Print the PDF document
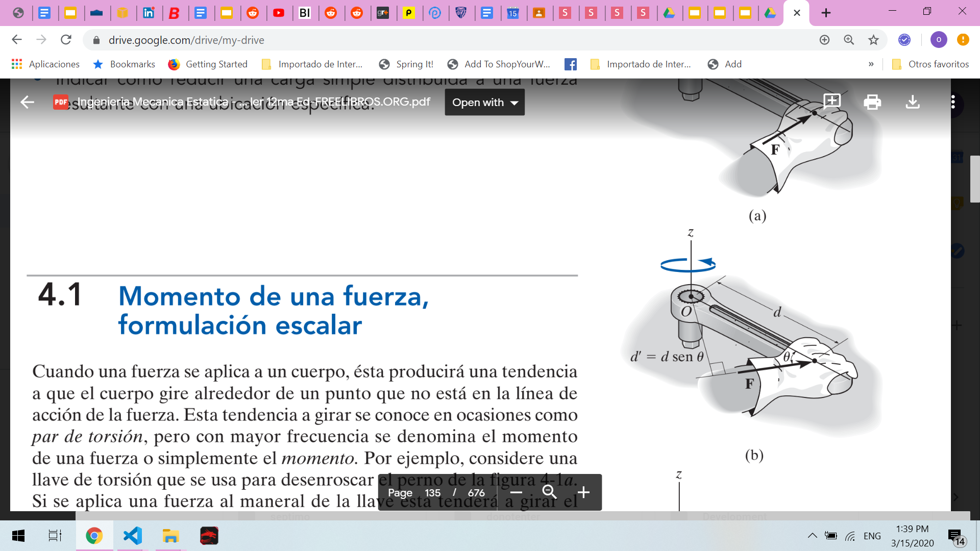The width and height of the screenshot is (980, 551). click(872, 103)
